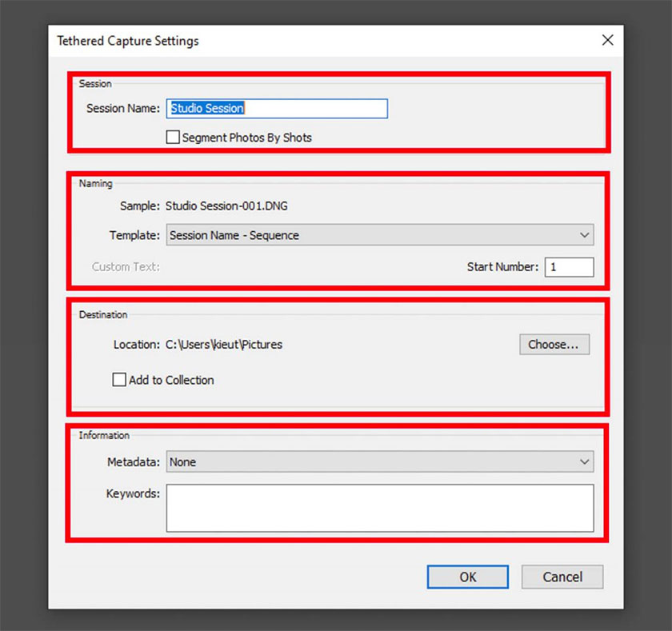The image size is (672, 631).
Task: Open the Metadata dropdown
Action: point(380,461)
